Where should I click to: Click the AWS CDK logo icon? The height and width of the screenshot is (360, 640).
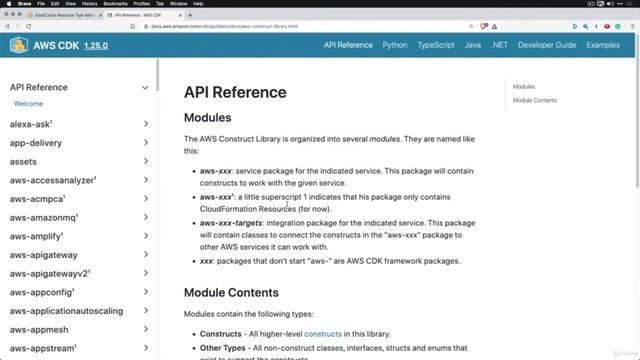click(19, 45)
